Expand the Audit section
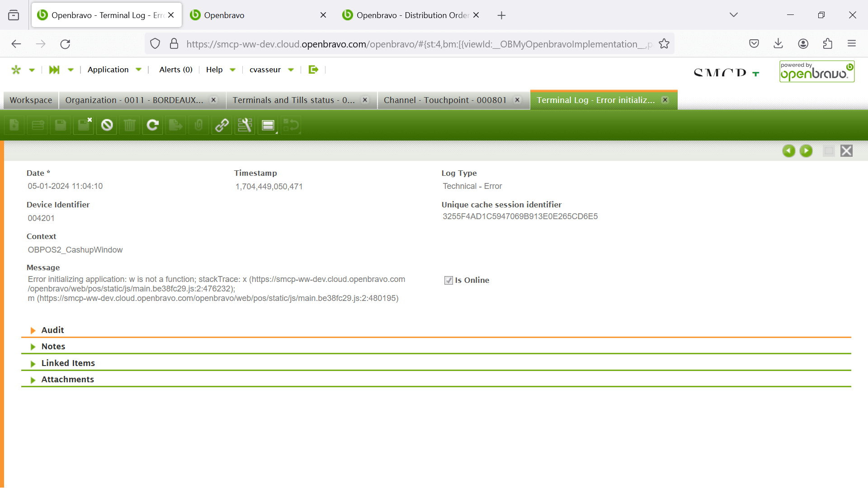The width and height of the screenshot is (868, 488). [52, 330]
